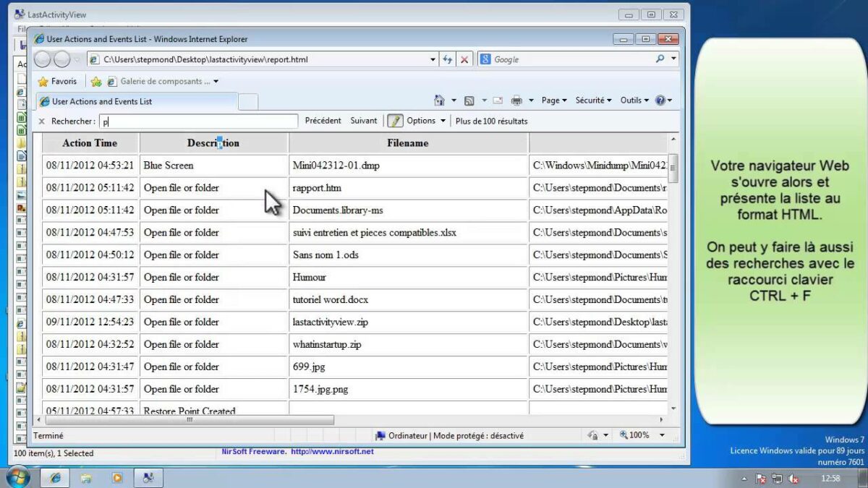Open the Favoris star button
Image resolution: width=868 pixels, height=488 pixels.
coord(57,82)
